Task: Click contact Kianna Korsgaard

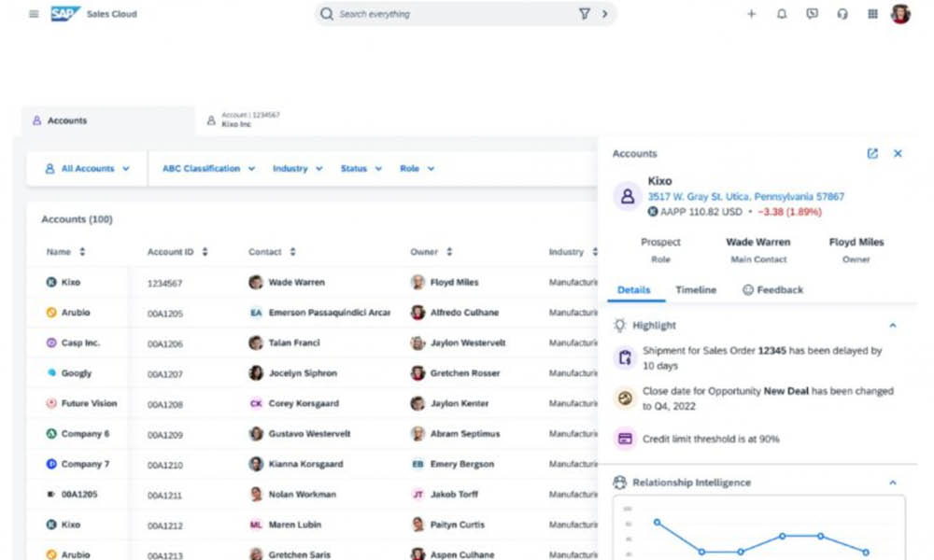Action: point(305,464)
